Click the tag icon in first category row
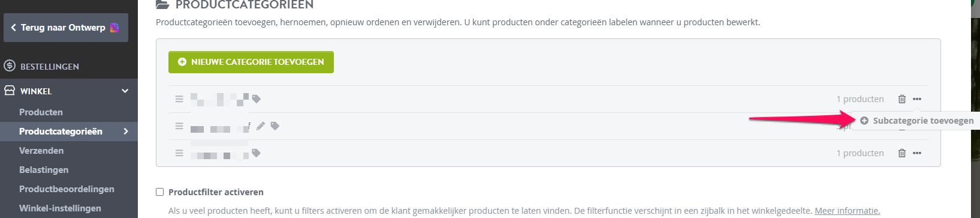Screen dimensions: 980x218 (x=256, y=99)
